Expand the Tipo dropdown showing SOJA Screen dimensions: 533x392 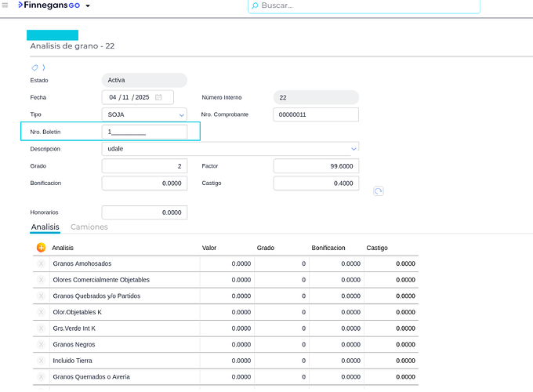pos(181,114)
